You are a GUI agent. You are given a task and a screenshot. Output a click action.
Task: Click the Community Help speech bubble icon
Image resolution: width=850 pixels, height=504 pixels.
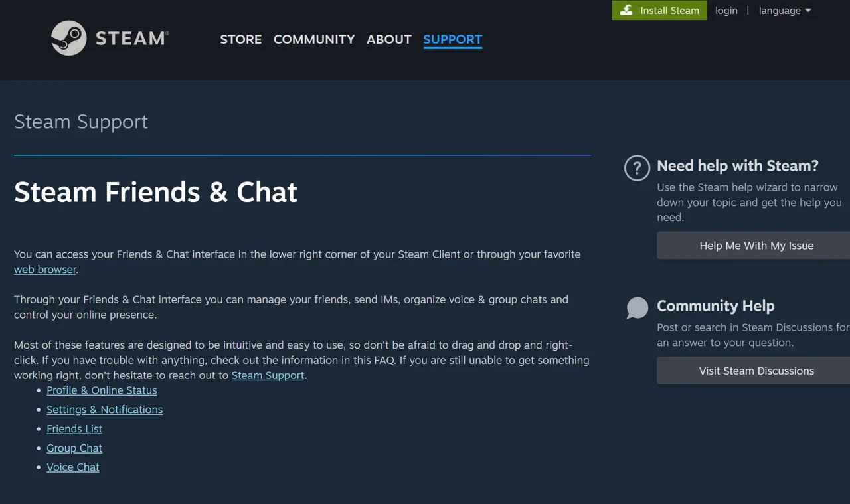[x=637, y=308]
